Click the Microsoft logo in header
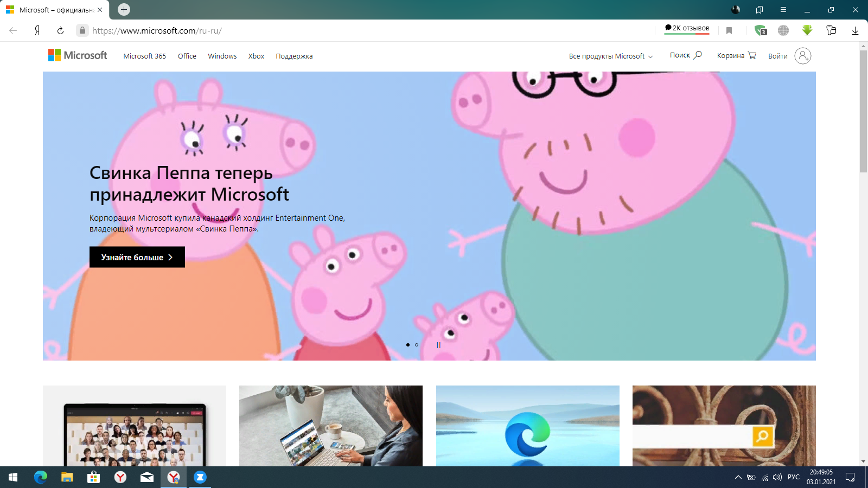This screenshot has height=488, width=868. [78, 55]
